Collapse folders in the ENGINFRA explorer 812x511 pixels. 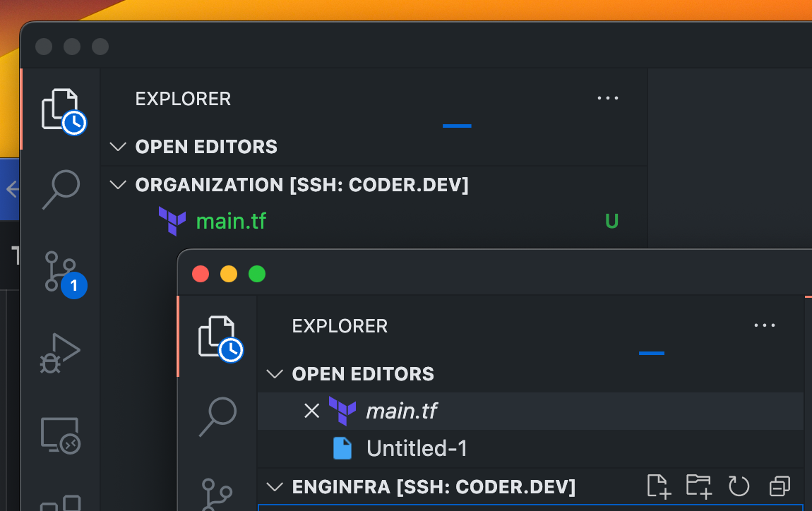coord(779,486)
